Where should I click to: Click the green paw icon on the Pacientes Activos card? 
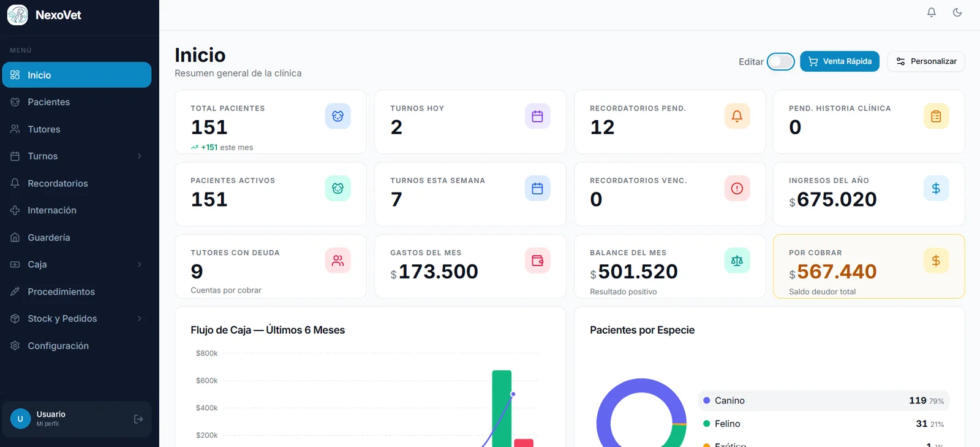click(x=337, y=188)
